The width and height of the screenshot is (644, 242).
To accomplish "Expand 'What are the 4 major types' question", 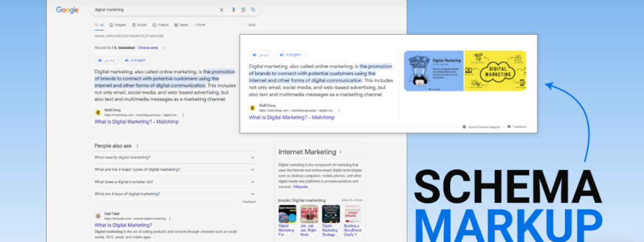I will (x=175, y=169).
